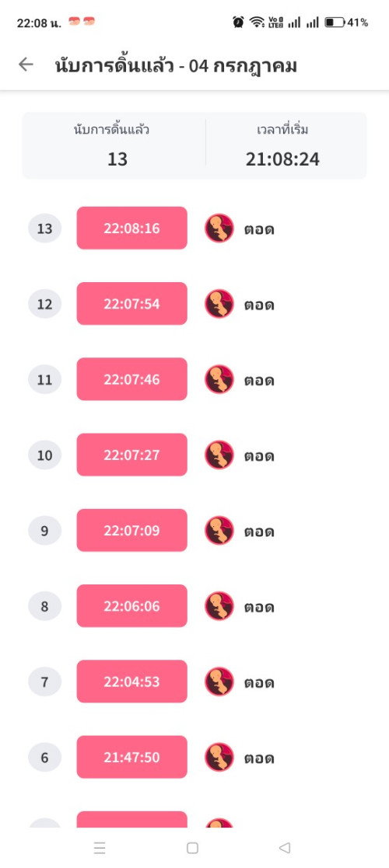Tap the start time 21:08:24

point(282,159)
